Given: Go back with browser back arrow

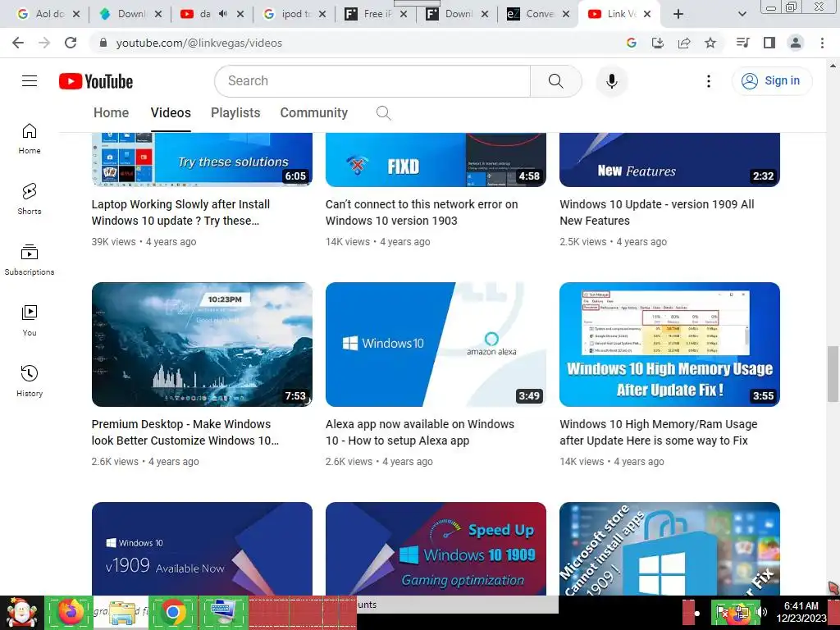Looking at the screenshot, I should [x=18, y=43].
